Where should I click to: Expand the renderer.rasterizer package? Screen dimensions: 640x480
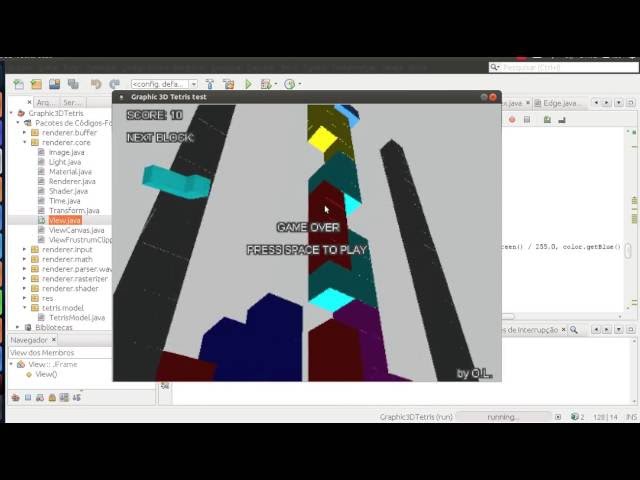(24, 279)
